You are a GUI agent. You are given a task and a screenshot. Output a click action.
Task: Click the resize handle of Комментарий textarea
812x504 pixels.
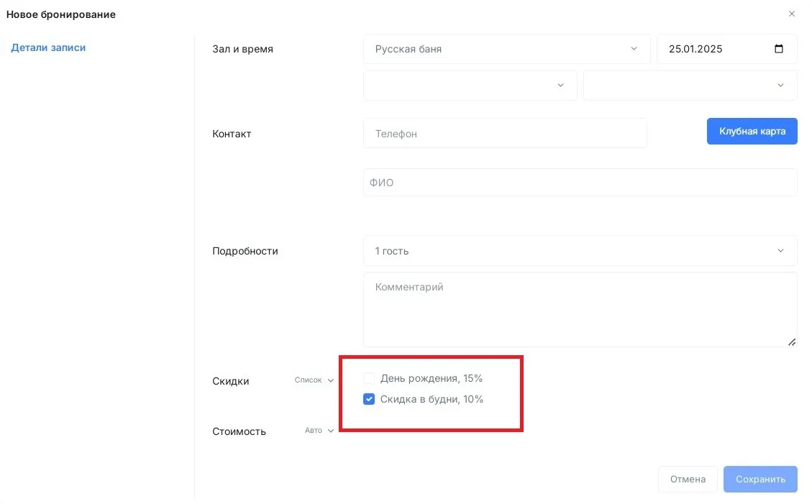[792, 342]
